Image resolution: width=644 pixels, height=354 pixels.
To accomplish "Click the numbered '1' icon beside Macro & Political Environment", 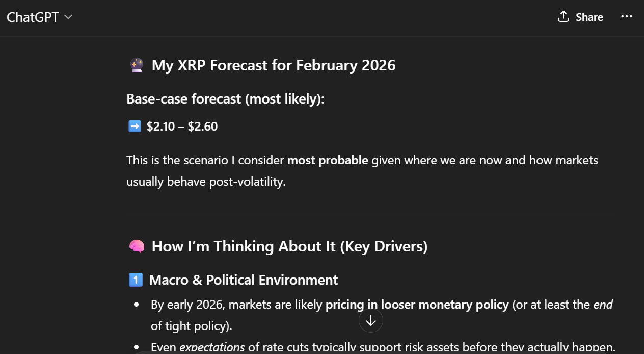I will tap(136, 280).
